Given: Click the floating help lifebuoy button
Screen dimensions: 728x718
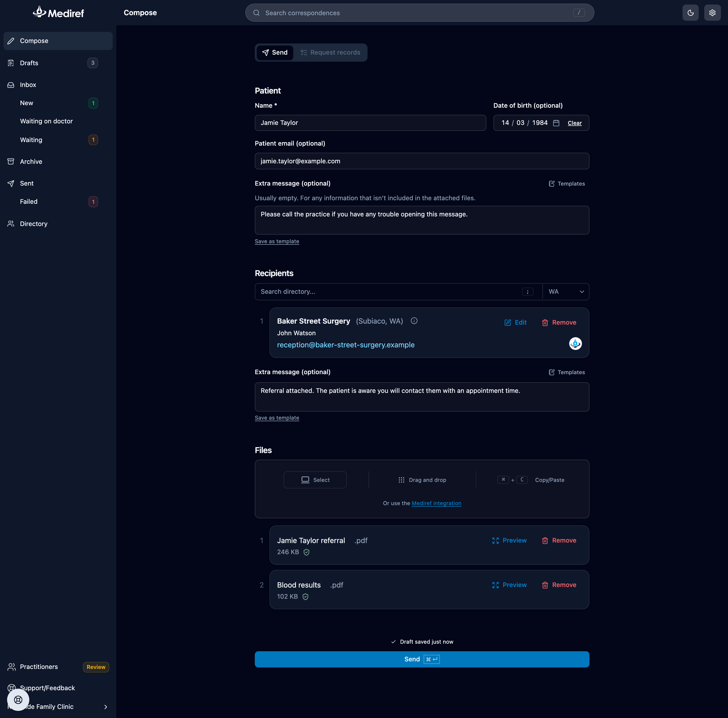Looking at the screenshot, I should [x=18, y=700].
